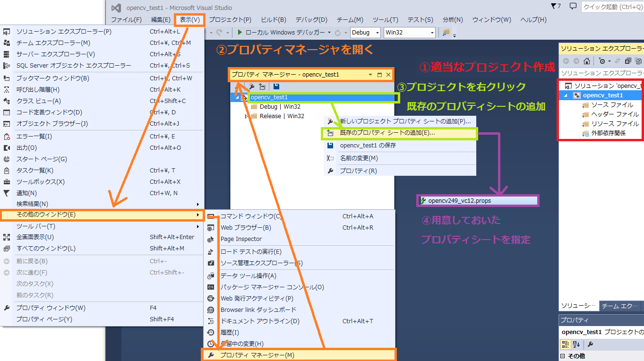Open the Win32 platform dropdown
This screenshot has width=644, height=361.
409,33
